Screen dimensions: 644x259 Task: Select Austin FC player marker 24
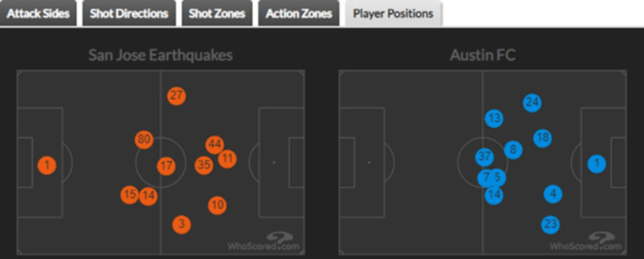(x=532, y=103)
